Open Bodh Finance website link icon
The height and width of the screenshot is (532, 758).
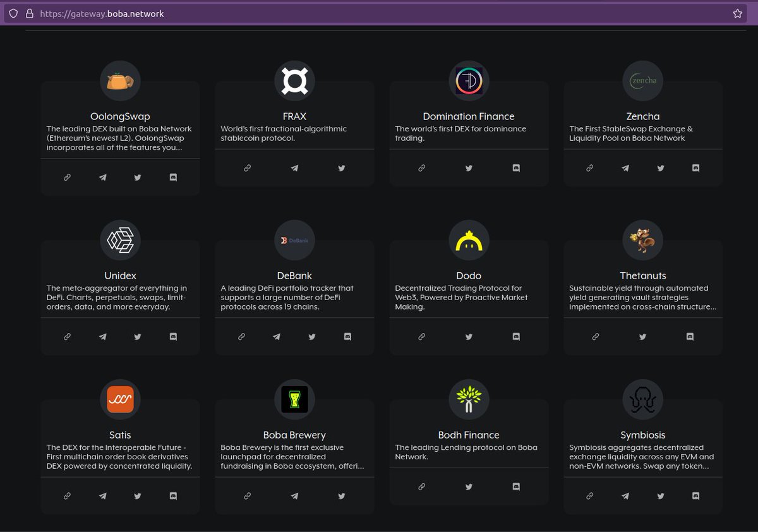[421, 487]
